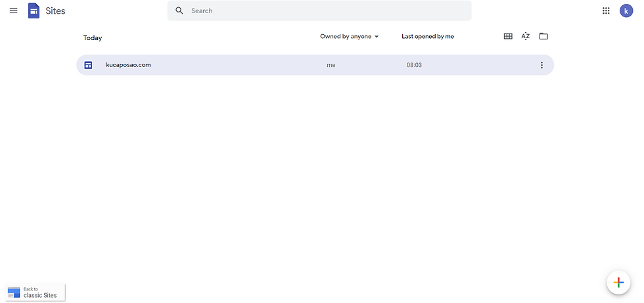Screen dimensions: 644x303
Task: Focus the Search input field
Action: coord(319,11)
